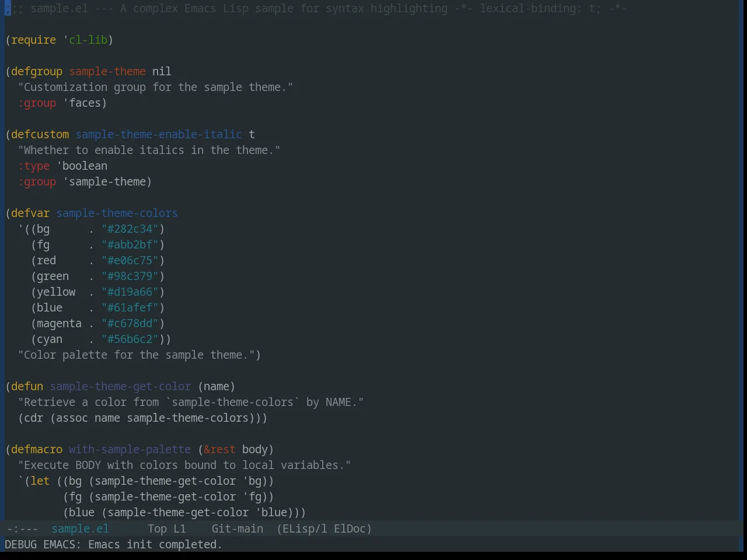Click the "#abb2bf" color string
Screen dimensions: 747x560
click(x=130, y=244)
